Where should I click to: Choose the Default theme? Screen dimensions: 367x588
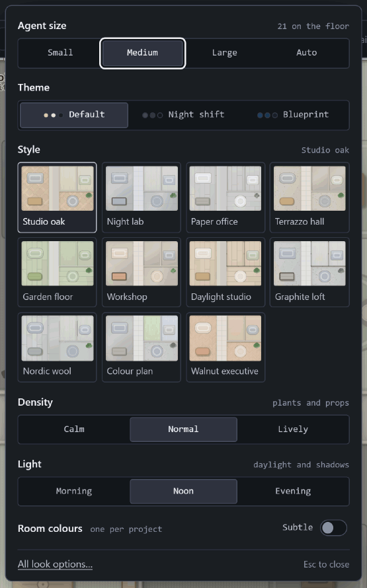74,115
